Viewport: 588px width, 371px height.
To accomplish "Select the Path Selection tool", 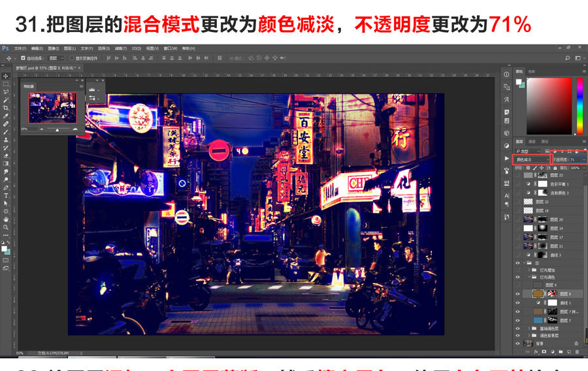I will [6, 203].
